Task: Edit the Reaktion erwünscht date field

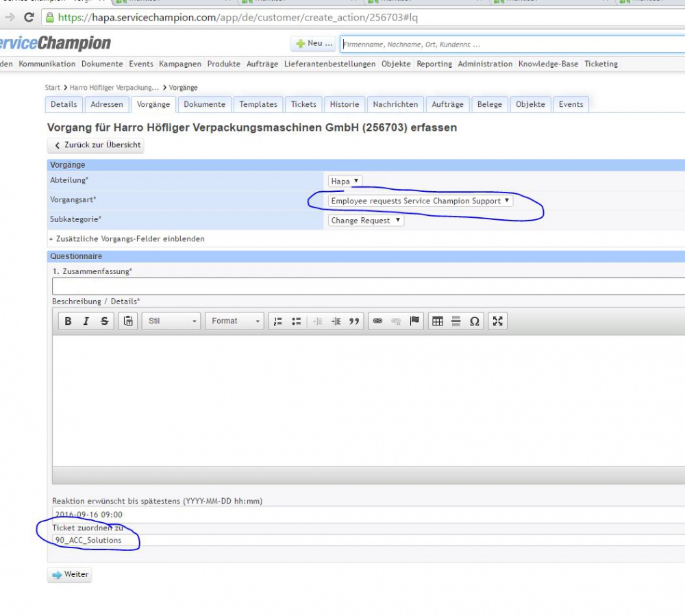Action: pyautogui.click(x=369, y=515)
